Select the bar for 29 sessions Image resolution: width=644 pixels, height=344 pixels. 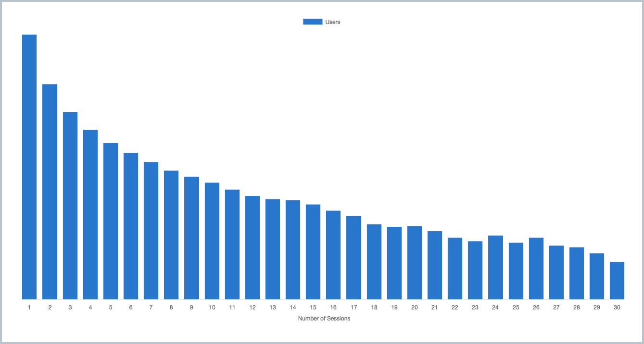597,276
